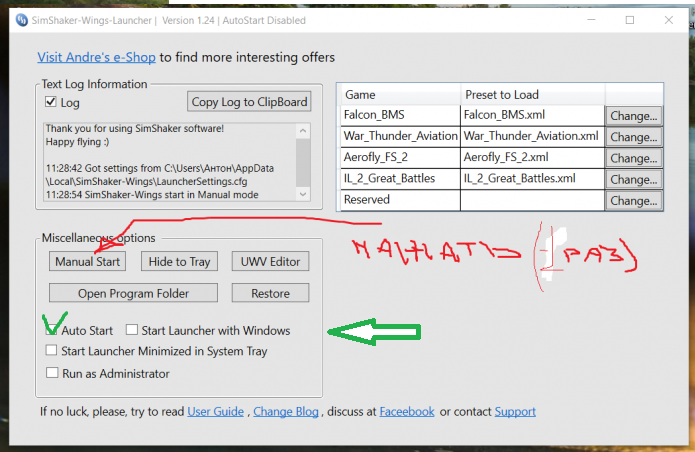This screenshot has width=695, height=452.
Task: Select the Falcon_BMS game cell
Action: [x=400, y=115]
